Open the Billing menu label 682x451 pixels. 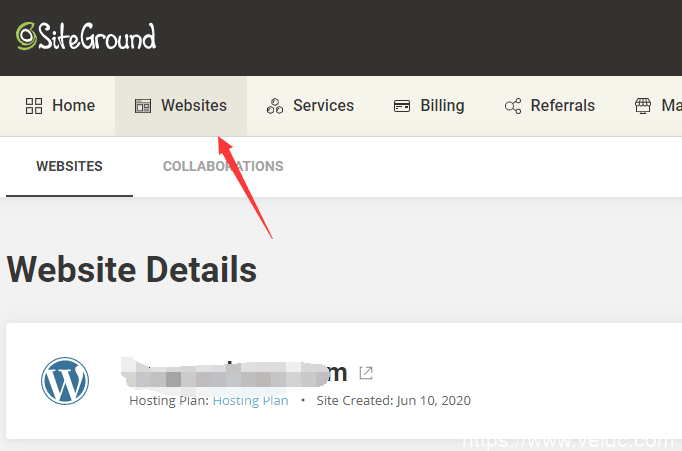pyautogui.click(x=442, y=106)
